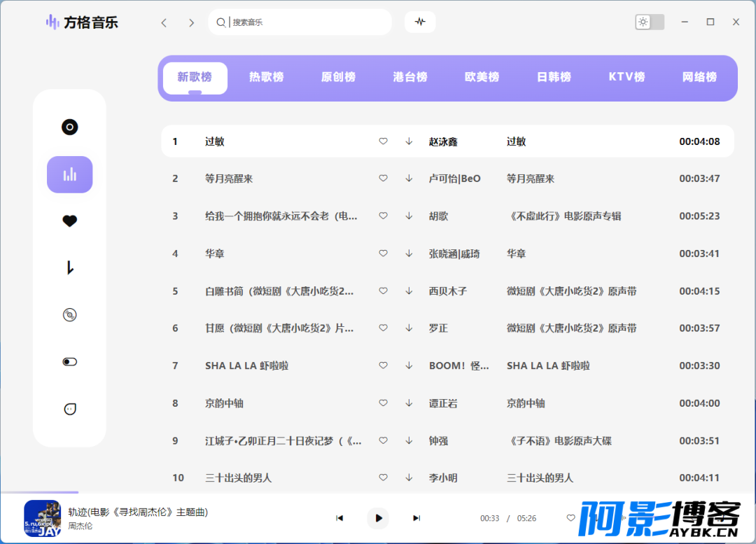Navigate forward with the right chevron
Screen dimensions: 756x544
(191, 22)
